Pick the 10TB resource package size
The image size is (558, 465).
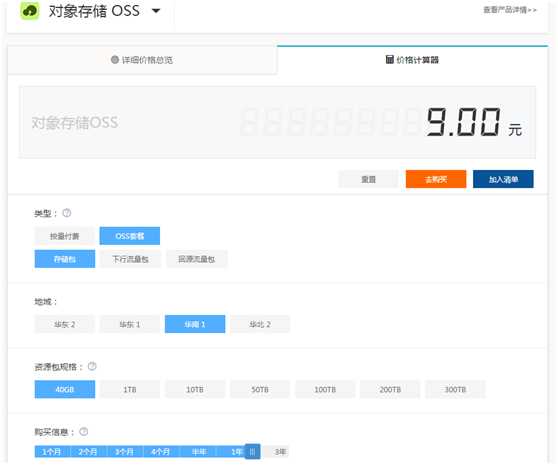(x=195, y=389)
